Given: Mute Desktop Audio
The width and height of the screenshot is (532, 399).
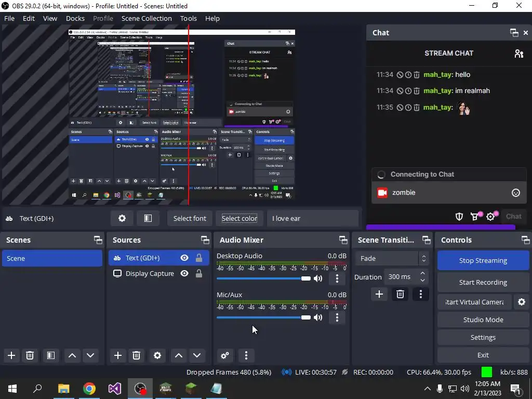Looking at the screenshot, I should pos(318,279).
